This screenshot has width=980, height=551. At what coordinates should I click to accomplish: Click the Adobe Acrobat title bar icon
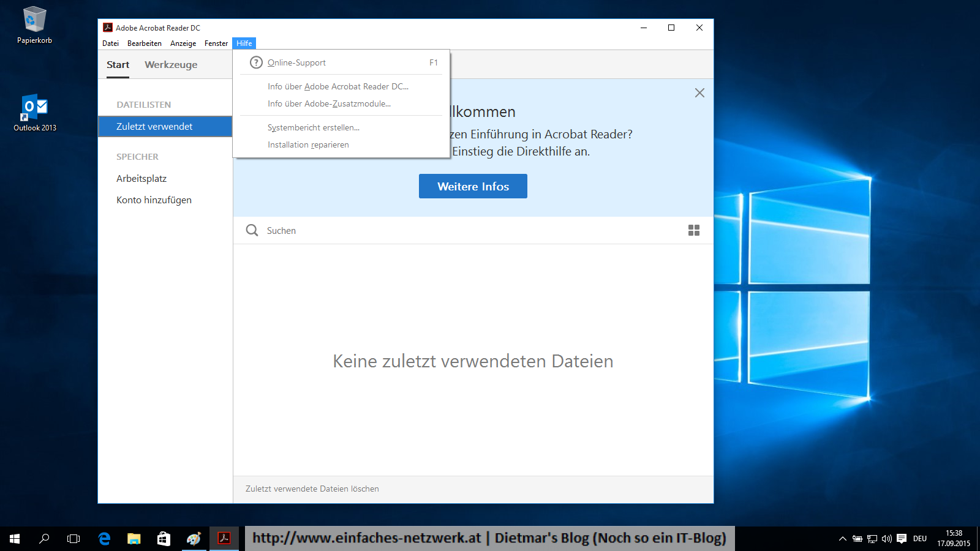click(108, 28)
